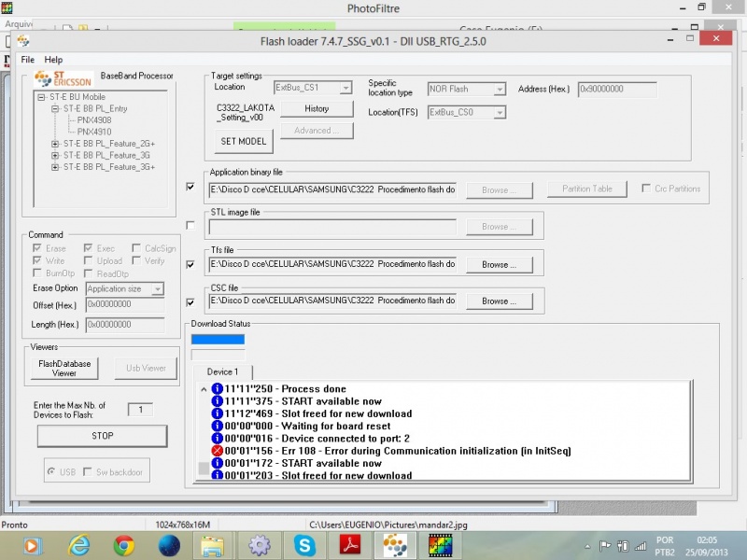
Task: Click the STOP button
Action: pos(103,436)
